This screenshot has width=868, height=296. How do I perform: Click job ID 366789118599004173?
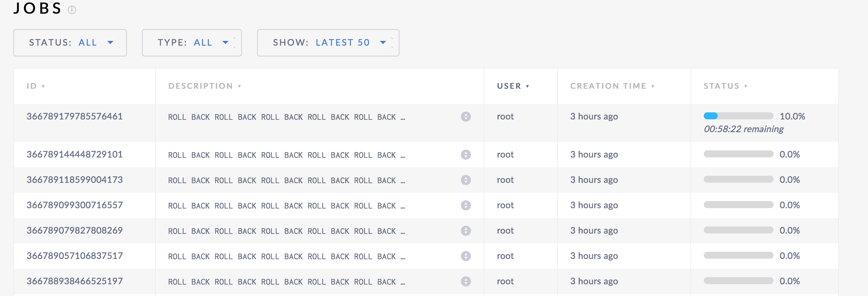tap(75, 180)
